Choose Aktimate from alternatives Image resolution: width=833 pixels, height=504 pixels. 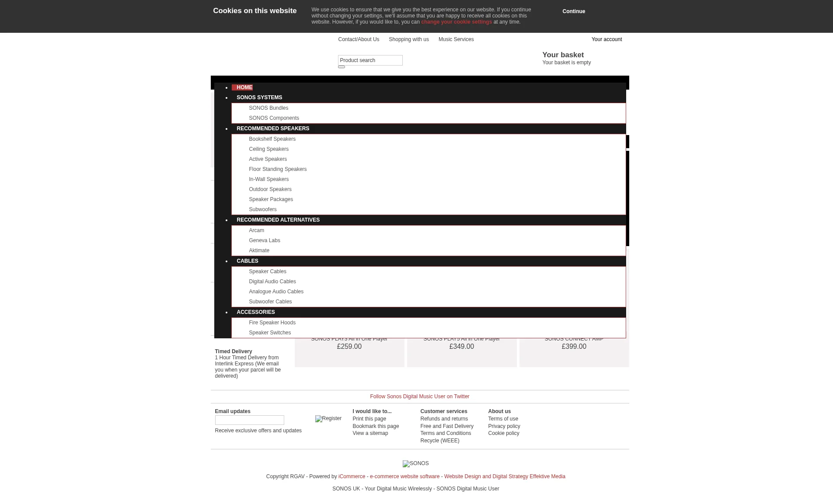tap(259, 250)
